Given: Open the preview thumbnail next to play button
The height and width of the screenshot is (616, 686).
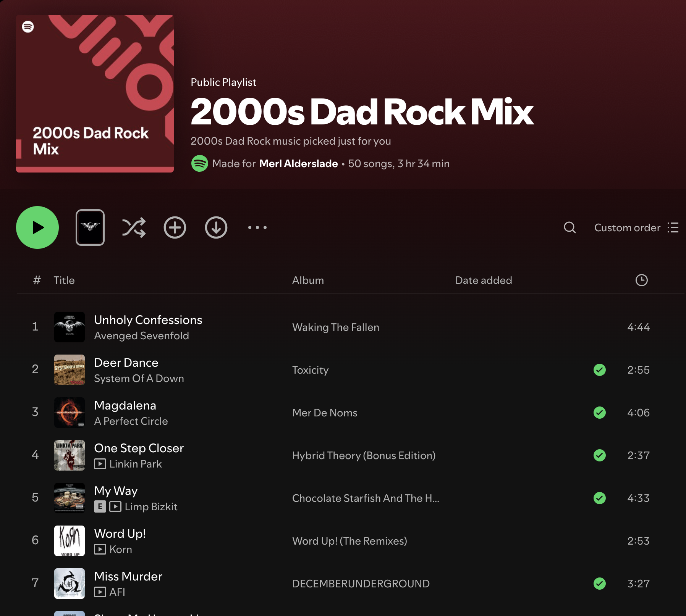Looking at the screenshot, I should pos(90,227).
